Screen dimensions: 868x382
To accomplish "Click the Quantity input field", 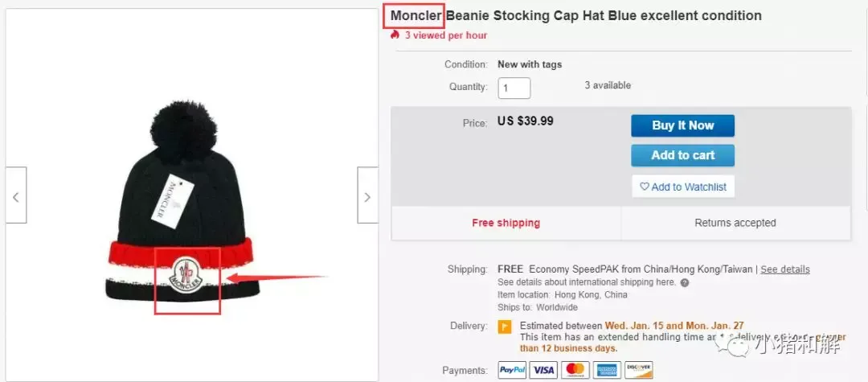I will pos(514,88).
